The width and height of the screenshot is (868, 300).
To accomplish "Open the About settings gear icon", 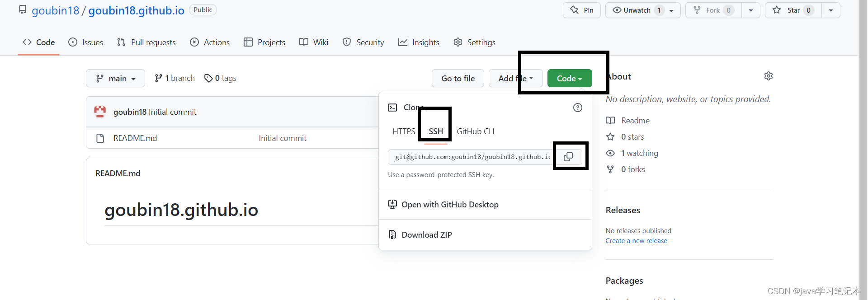I will [769, 76].
